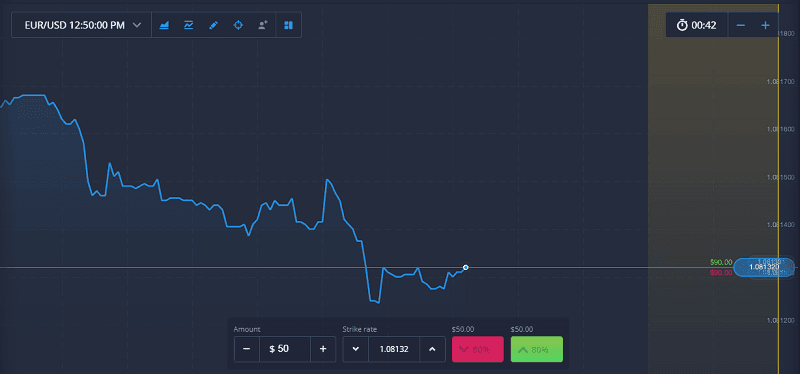Open the EUR/USD asset selector dropdown
Image resolution: width=800 pixels, height=374 pixels.
(82, 25)
